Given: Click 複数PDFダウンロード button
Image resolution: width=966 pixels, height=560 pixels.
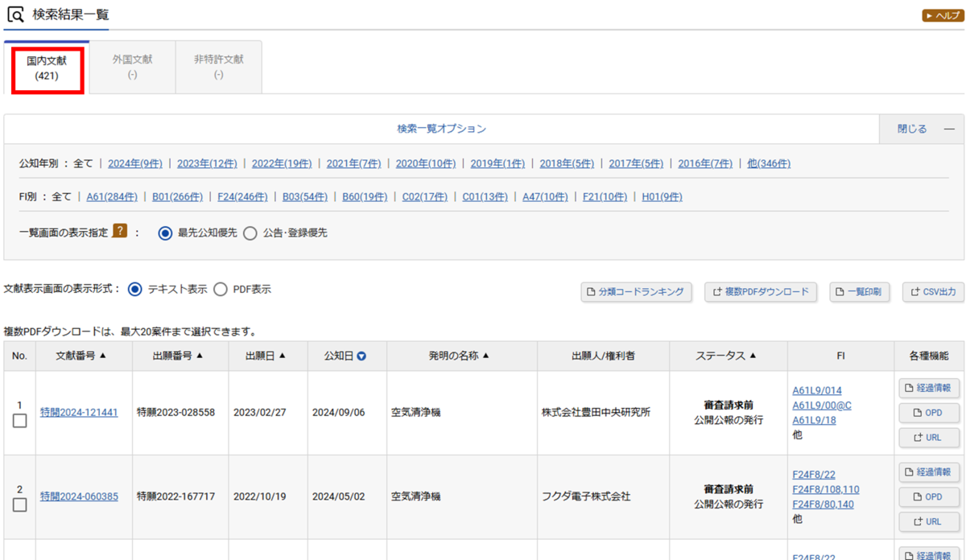Looking at the screenshot, I should 761,292.
